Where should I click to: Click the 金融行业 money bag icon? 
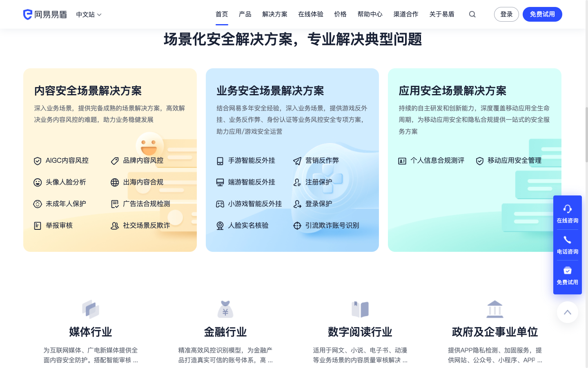(225, 309)
